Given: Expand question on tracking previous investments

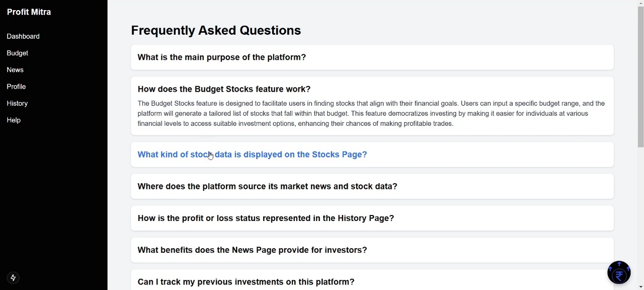Looking at the screenshot, I should click(x=246, y=282).
